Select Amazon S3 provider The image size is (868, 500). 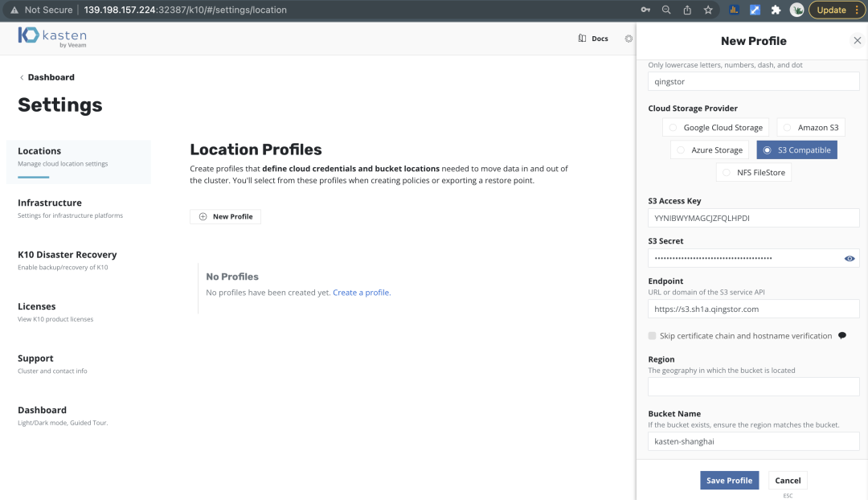(810, 127)
